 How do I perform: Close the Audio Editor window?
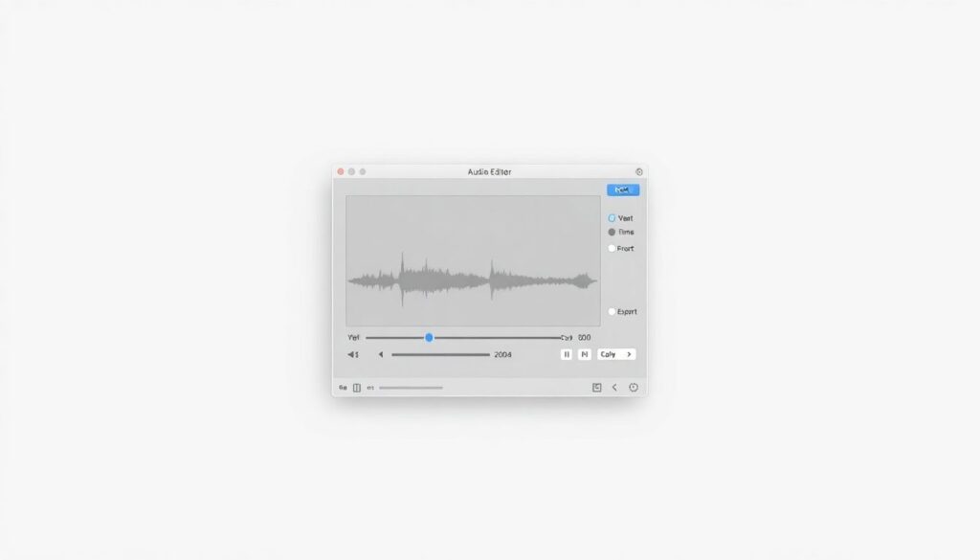[340, 171]
